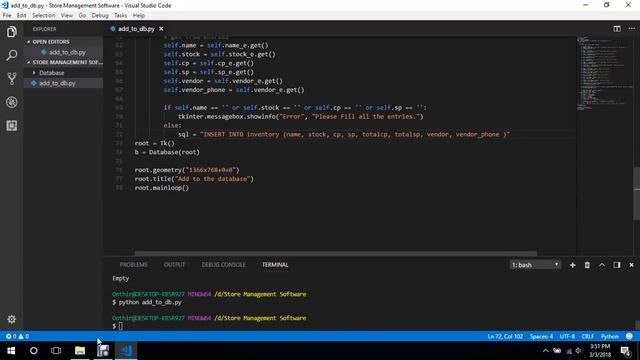
Task: Open the Manage gear menu
Action: pyautogui.click(x=11, y=319)
